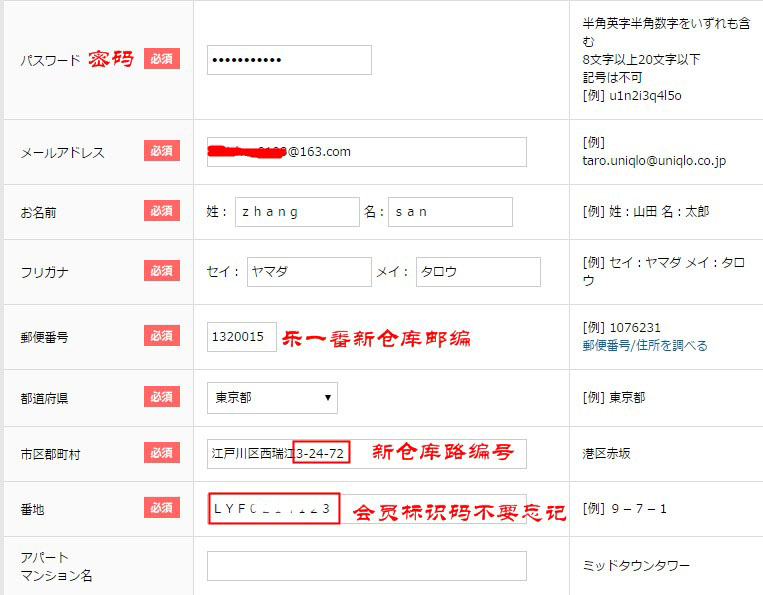
Task: Open the 郵便番号/住所を調べる link
Action: (x=645, y=346)
